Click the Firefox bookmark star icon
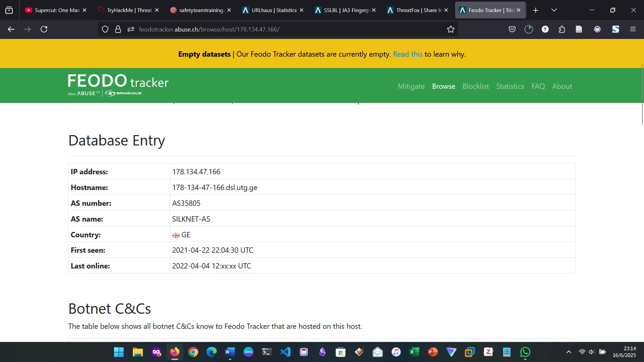The width and height of the screenshot is (644, 362). (451, 29)
